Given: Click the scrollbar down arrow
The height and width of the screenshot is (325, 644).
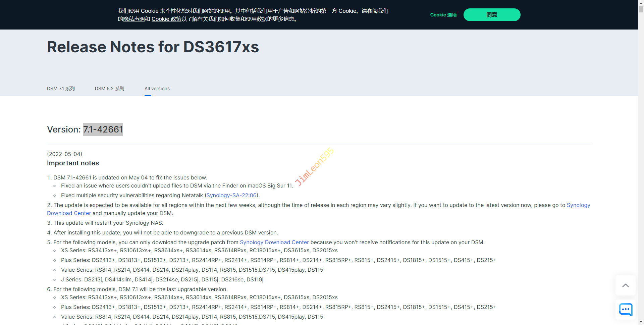Looking at the screenshot, I should pos(641,322).
